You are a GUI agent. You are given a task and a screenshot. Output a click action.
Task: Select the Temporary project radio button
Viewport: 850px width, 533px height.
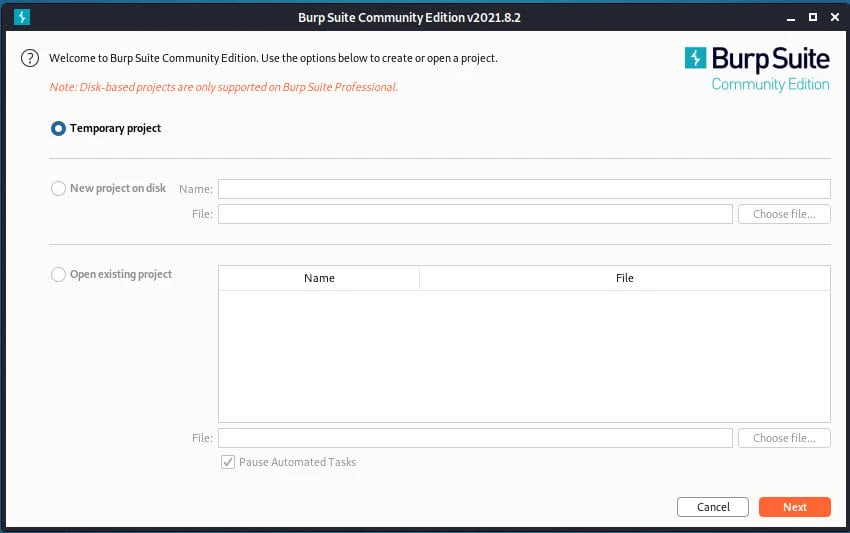point(58,129)
